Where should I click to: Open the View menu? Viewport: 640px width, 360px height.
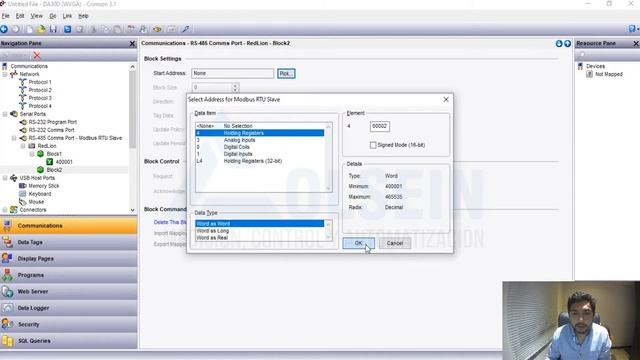(x=36, y=16)
